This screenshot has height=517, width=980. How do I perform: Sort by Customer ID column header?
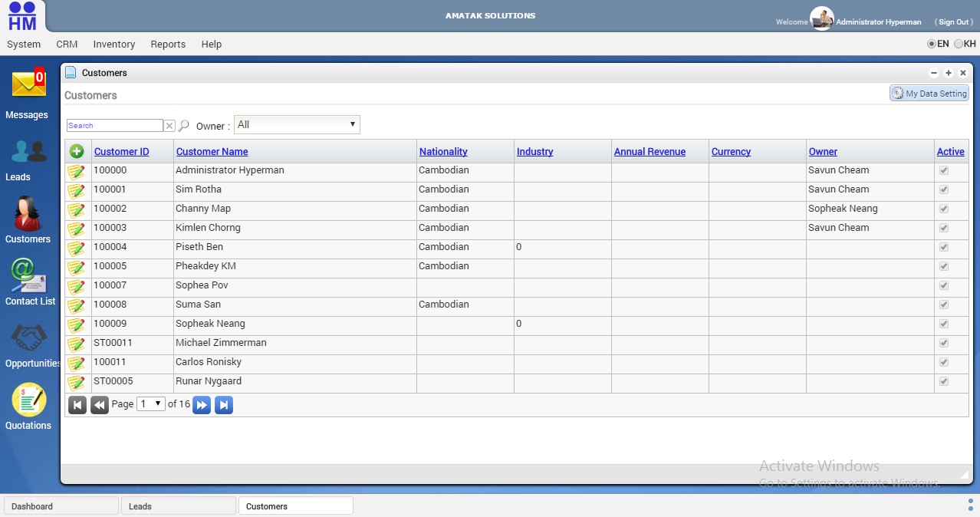[x=121, y=152]
